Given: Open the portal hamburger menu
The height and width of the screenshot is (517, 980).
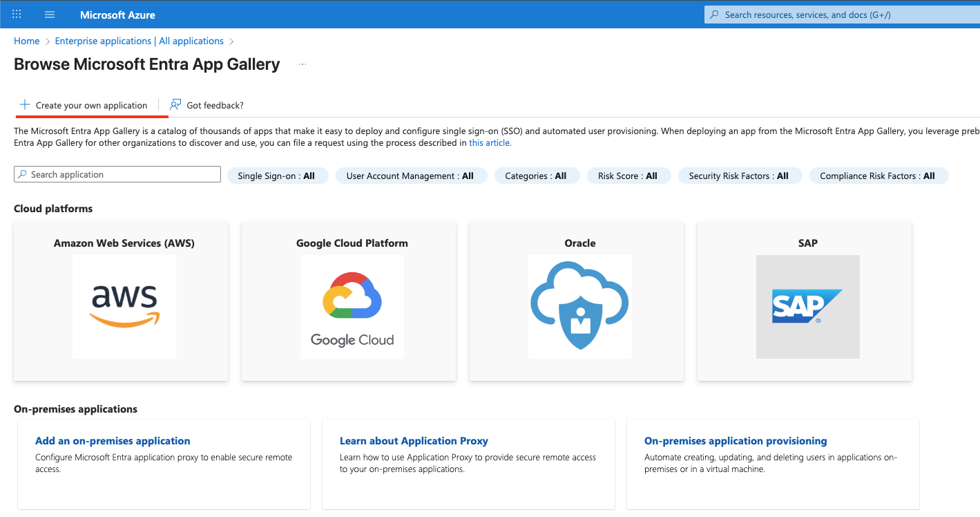Looking at the screenshot, I should point(49,14).
